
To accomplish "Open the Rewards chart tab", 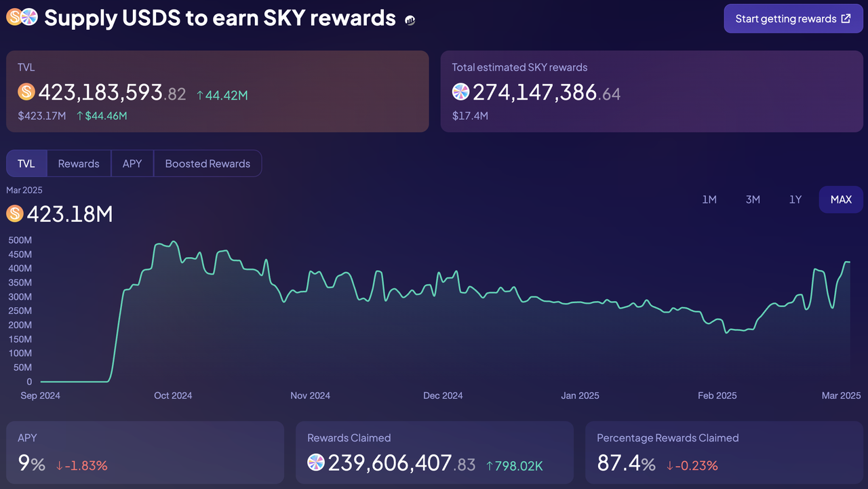I will [x=79, y=163].
